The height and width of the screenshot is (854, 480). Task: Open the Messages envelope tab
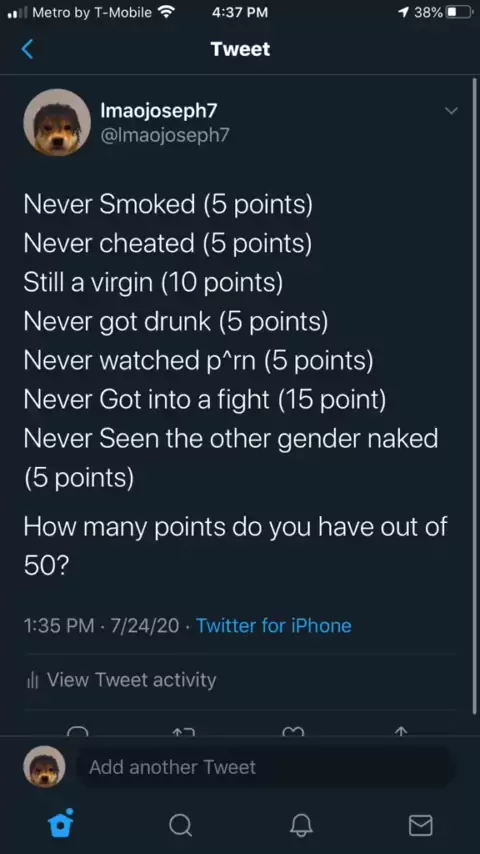(421, 825)
